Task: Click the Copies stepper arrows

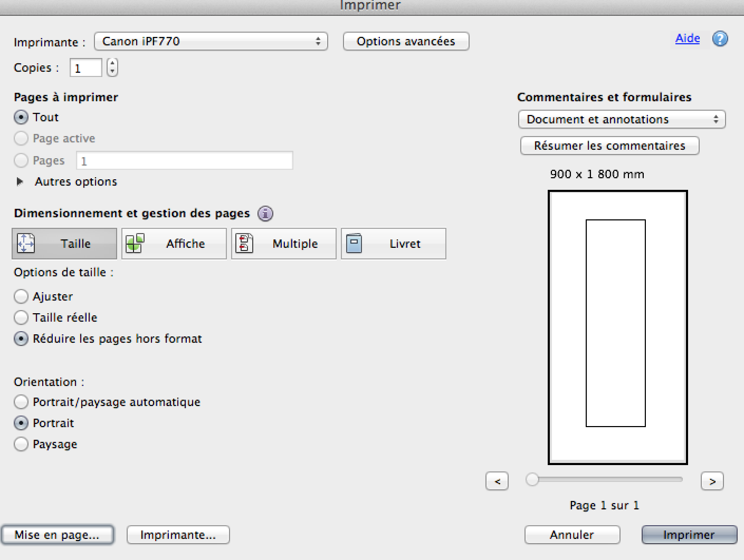Action: [112, 67]
